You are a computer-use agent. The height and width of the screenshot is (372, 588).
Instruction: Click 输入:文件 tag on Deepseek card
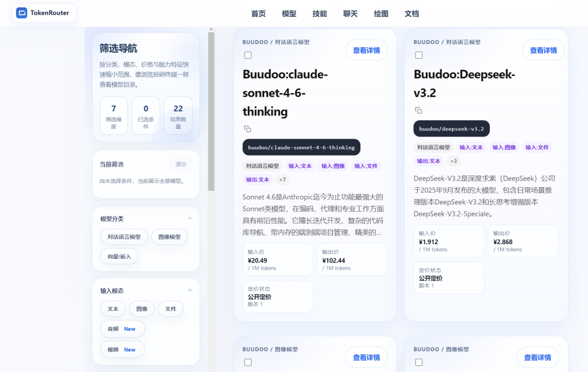pyautogui.click(x=537, y=147)
